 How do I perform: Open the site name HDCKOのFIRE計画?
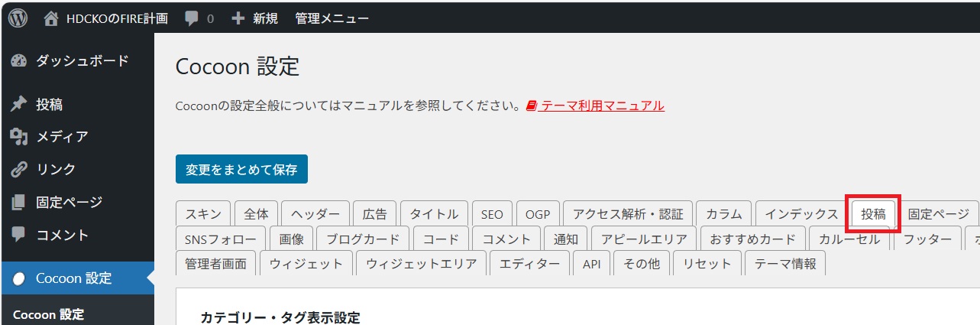point(117,18)
